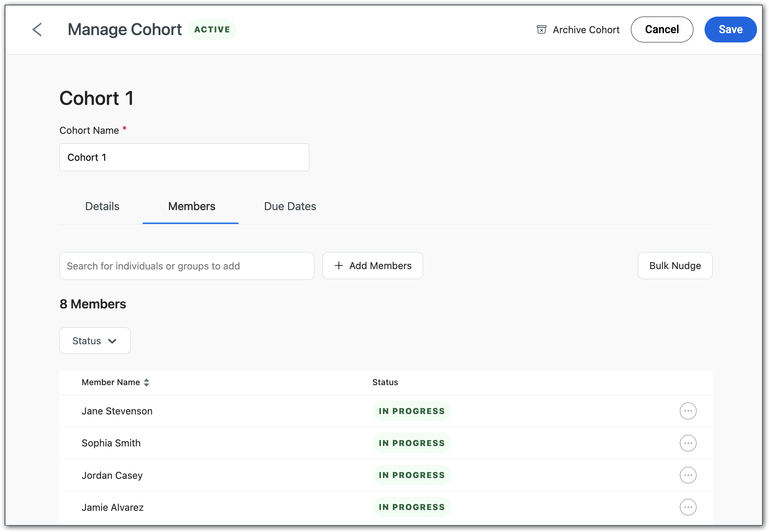The width and height of the screenshot is (769, 532).
Task: Open more options for Jamie Alvarez
Action: point(688,507)
